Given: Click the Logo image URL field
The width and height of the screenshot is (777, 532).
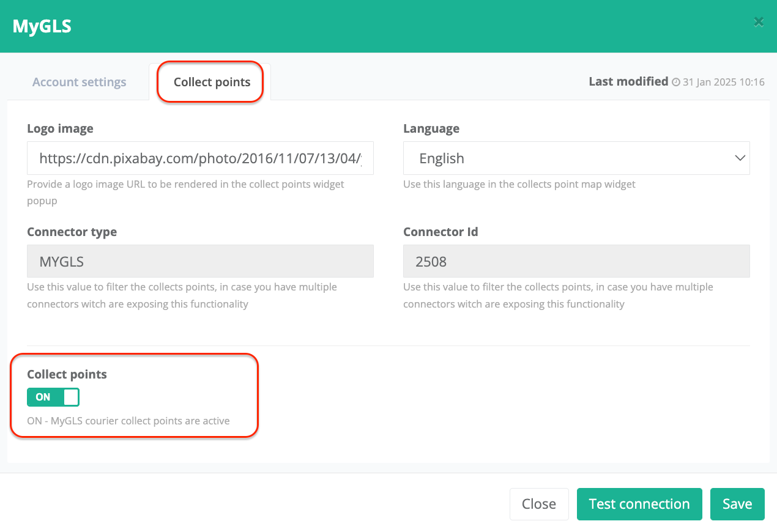Looking at the screenshot, I should point(200,158).
